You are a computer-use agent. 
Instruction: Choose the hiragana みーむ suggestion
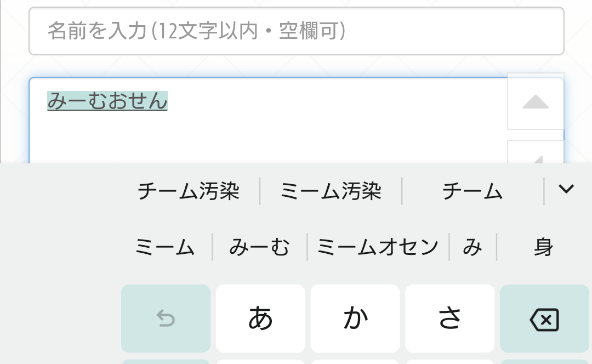click(259, 247)
